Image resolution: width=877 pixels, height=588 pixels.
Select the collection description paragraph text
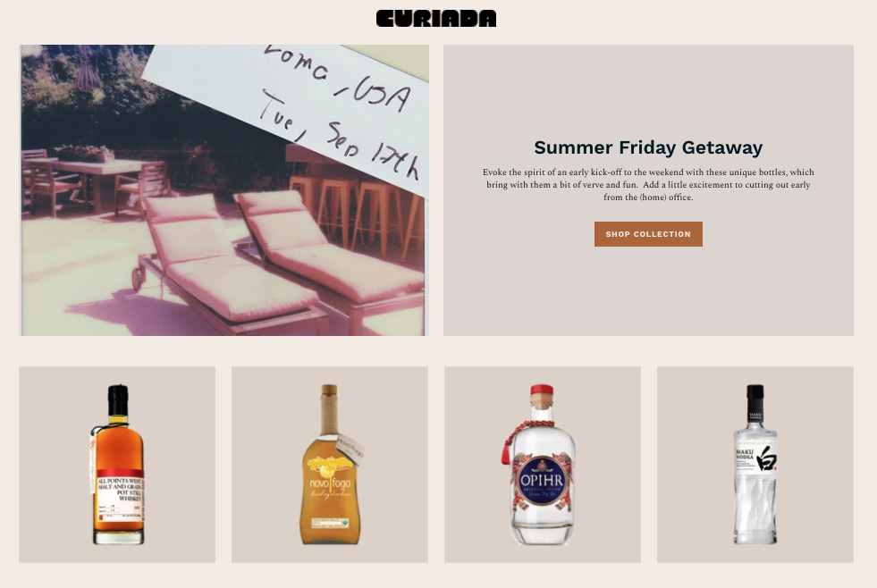(648, 184)
